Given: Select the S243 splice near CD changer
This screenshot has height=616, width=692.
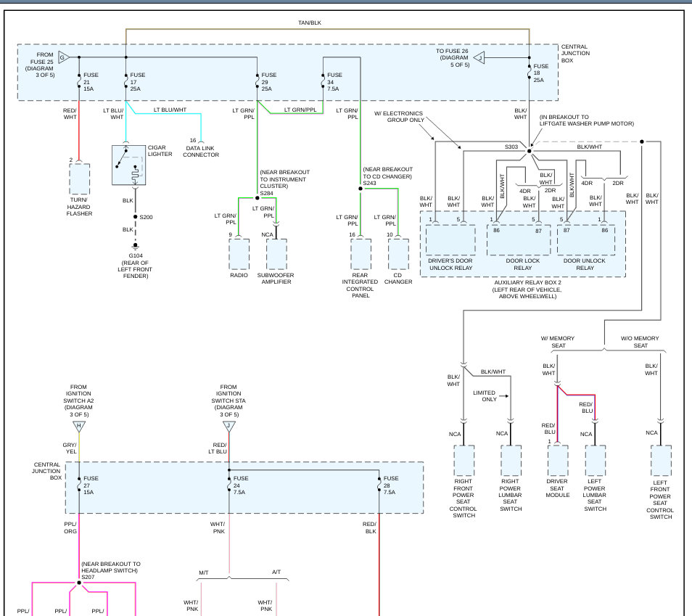Looking at the screenshot, I should 361,189.
